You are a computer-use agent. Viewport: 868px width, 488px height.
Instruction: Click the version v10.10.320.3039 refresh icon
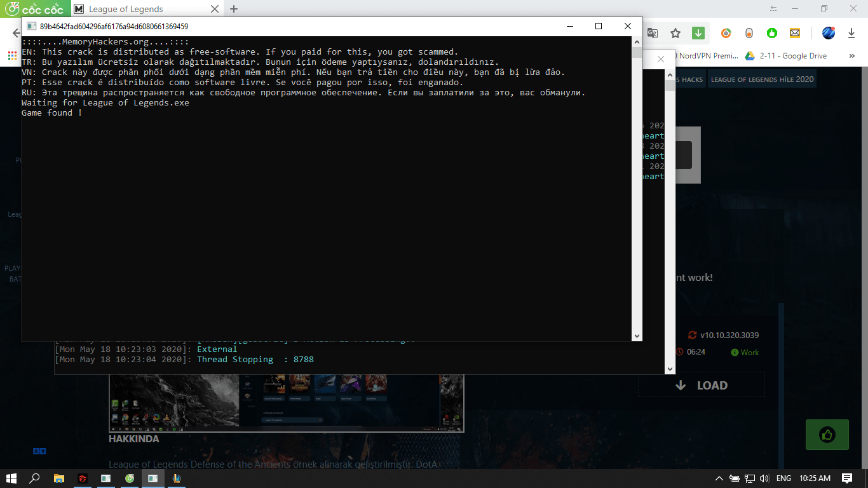693,335
